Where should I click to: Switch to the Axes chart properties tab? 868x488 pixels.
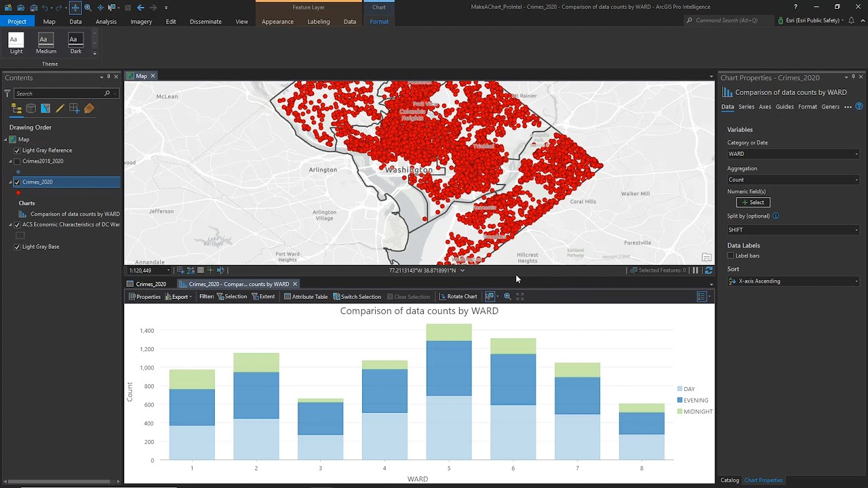tap(765, 106)
